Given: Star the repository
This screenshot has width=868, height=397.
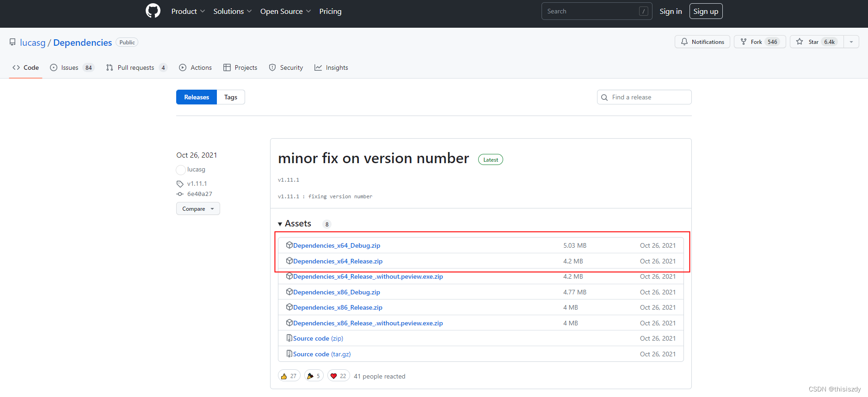Looking at the screenshot, I should [x=817, y=42].
